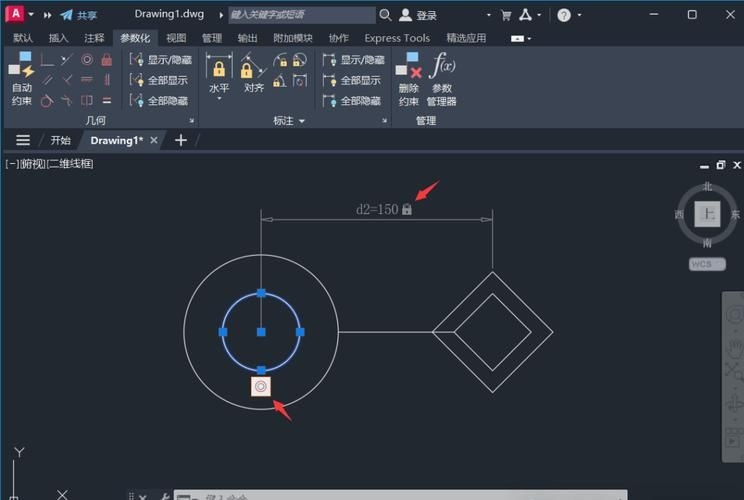Select the Fix constraint red lock icon

tap(106, 60)
